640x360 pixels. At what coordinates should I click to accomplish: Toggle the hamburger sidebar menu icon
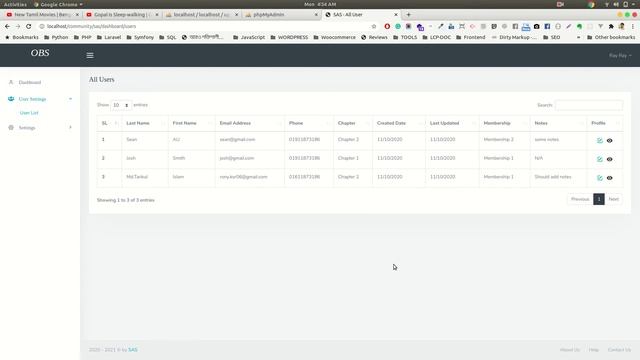click(x=90, y=56)
